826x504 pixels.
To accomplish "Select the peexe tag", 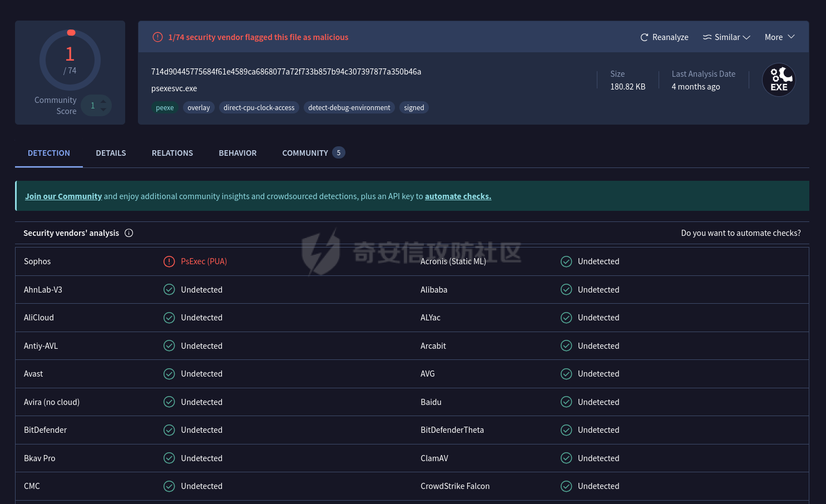I will 165,108.
